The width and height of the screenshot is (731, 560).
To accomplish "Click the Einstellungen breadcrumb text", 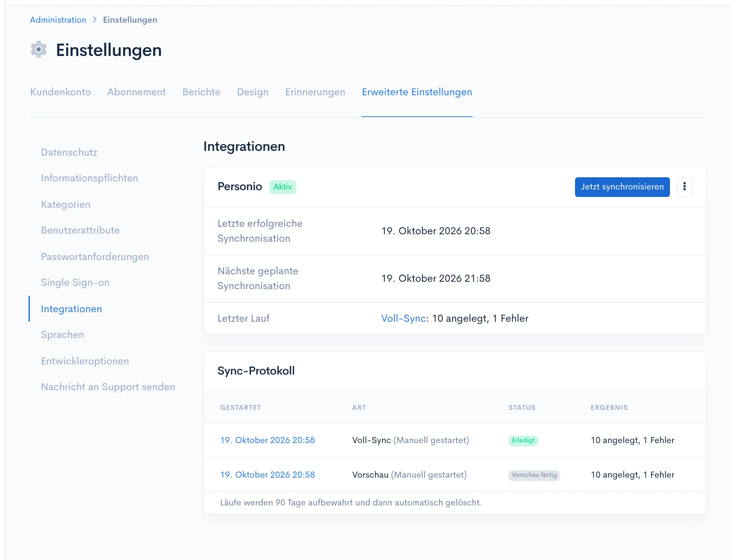I will (130, 20).
